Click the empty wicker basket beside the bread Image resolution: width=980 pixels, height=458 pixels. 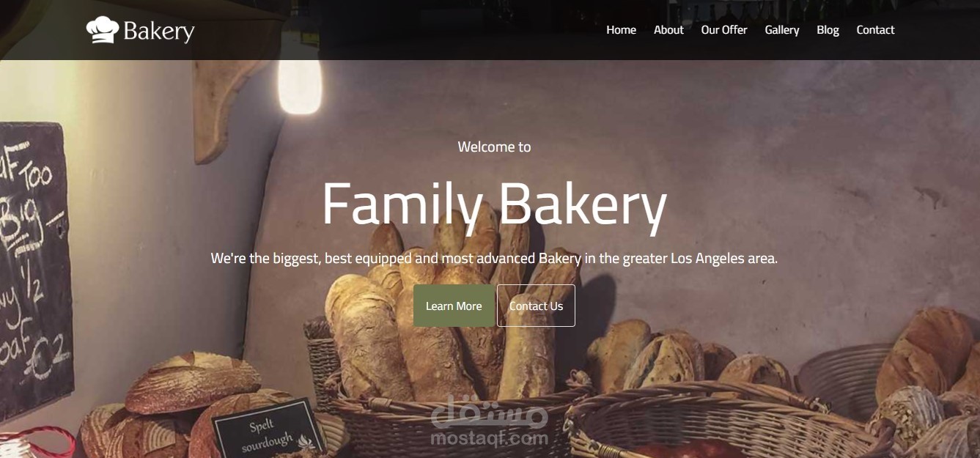tap(844, 374)
